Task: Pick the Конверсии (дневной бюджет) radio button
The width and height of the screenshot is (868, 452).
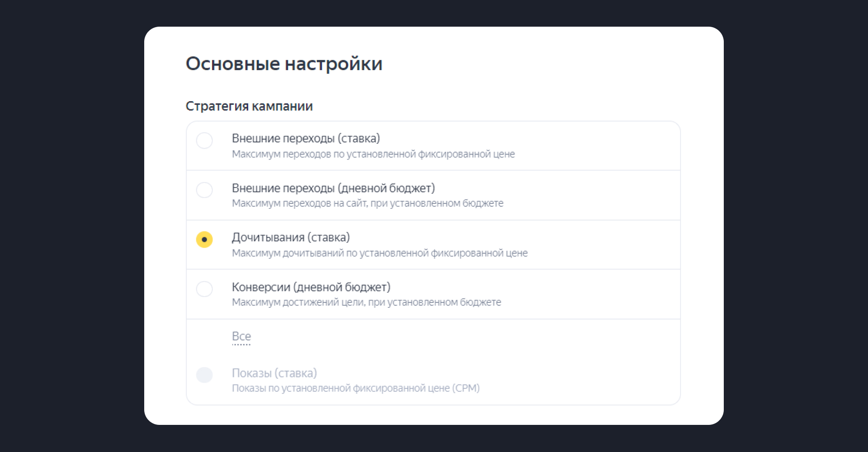Action: 204,289
